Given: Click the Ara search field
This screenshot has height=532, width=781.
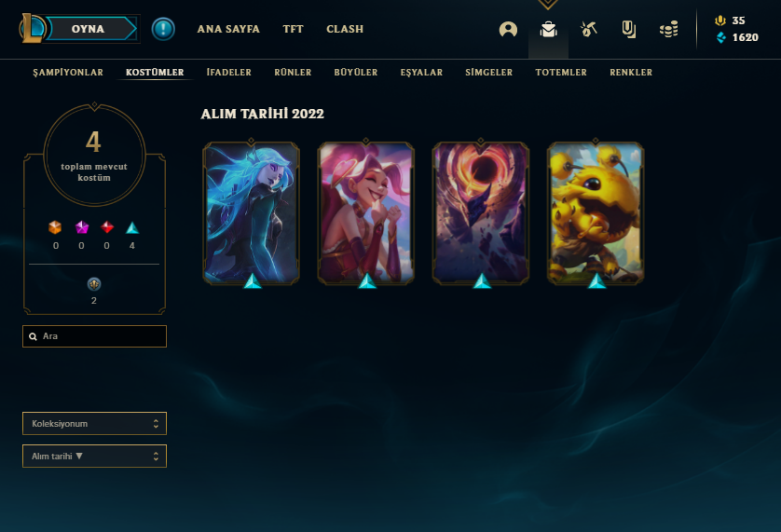Looking at the screenshot, I should 95,336.
